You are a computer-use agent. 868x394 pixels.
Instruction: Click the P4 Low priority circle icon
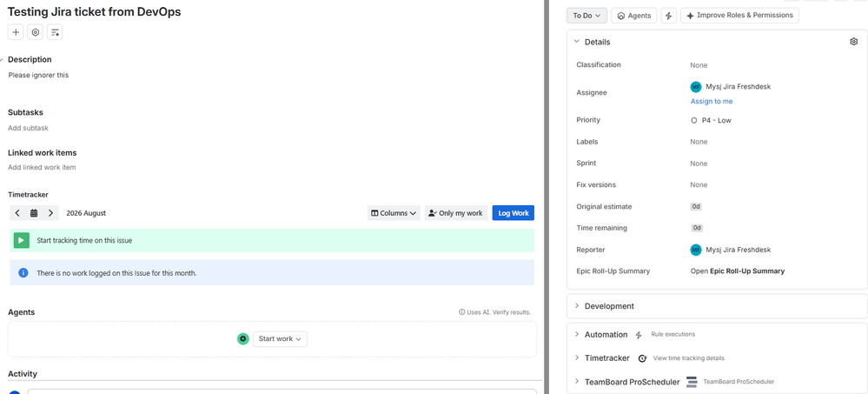(694, 120)
